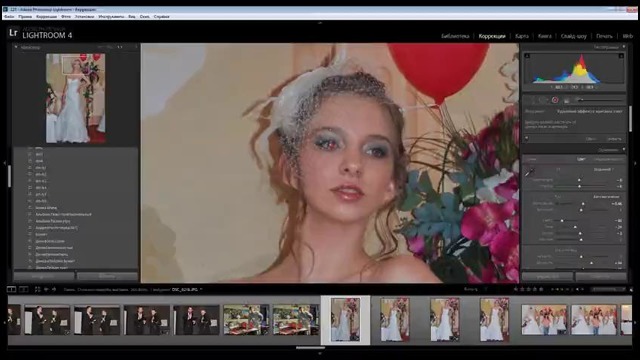Apply Автоматически auto tone
640x360 pixels.
(606, 197)
